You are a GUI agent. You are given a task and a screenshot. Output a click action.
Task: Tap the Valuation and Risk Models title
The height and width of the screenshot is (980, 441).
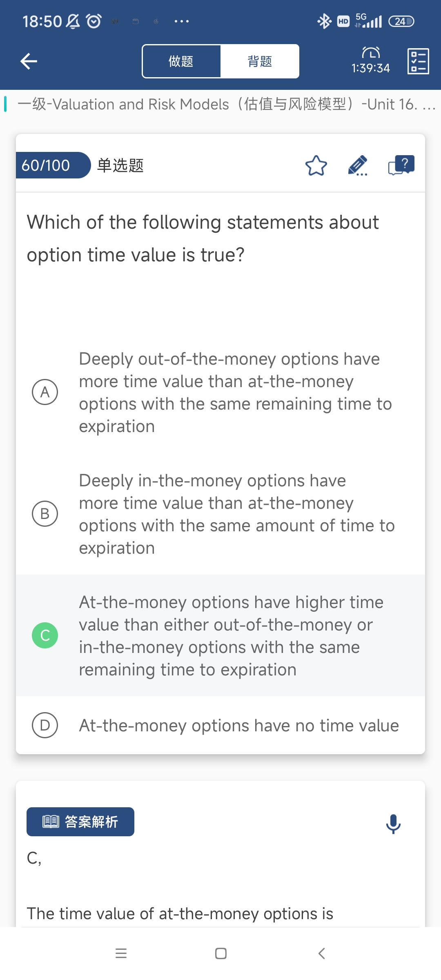click(x=220, y=104)
